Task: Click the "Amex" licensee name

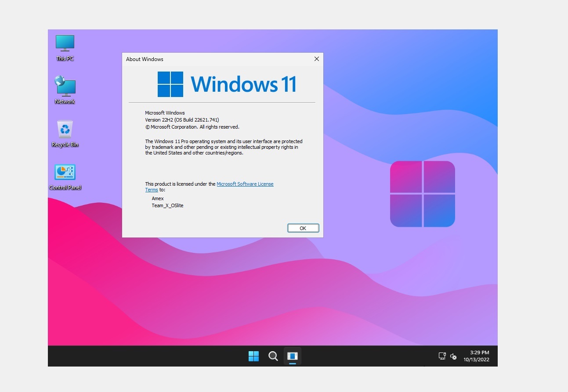Action: [x=158, y=198]
